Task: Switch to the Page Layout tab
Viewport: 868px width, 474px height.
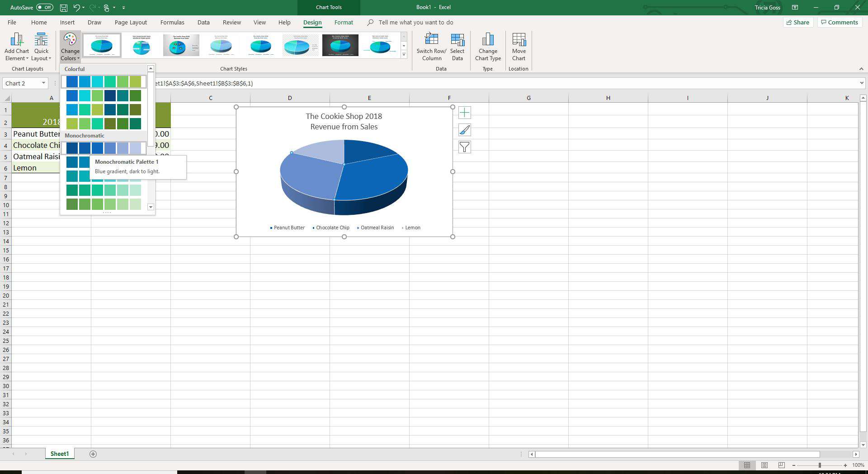Action: (x=131, y=22)
